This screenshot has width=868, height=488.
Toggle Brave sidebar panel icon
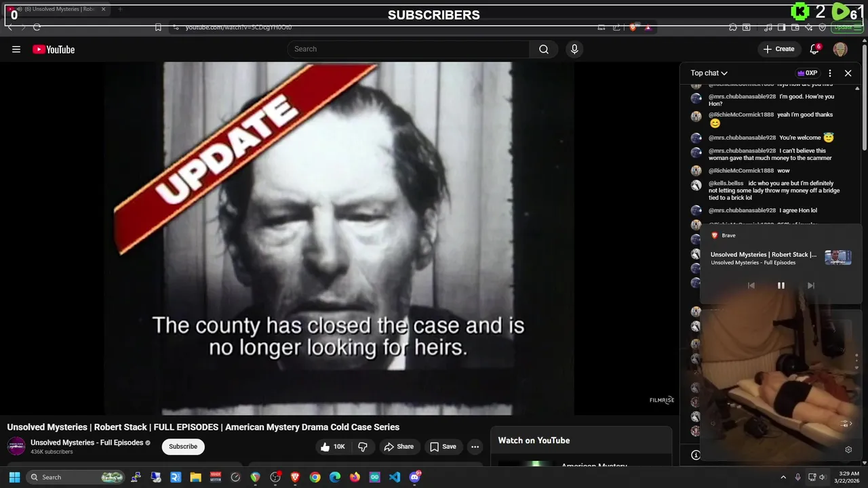click(782, 27)
